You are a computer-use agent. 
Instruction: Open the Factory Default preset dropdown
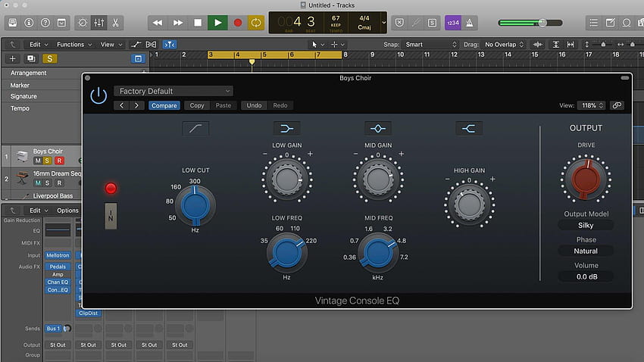[x=174, y=91]
